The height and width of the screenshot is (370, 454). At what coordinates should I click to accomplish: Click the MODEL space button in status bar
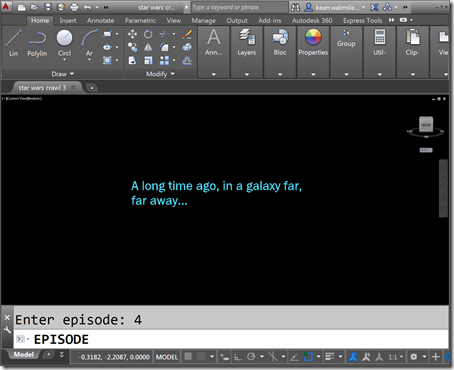[x=167, y=357]
